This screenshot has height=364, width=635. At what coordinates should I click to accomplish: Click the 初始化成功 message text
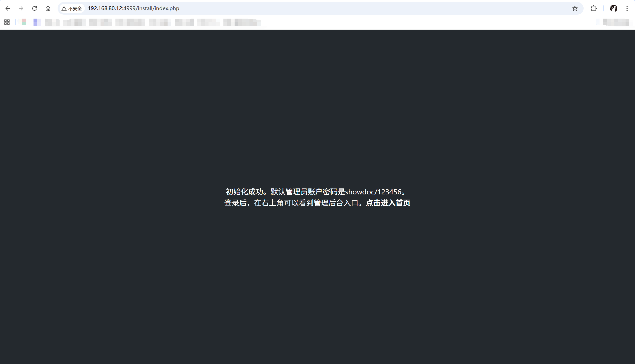coord(244,192)
